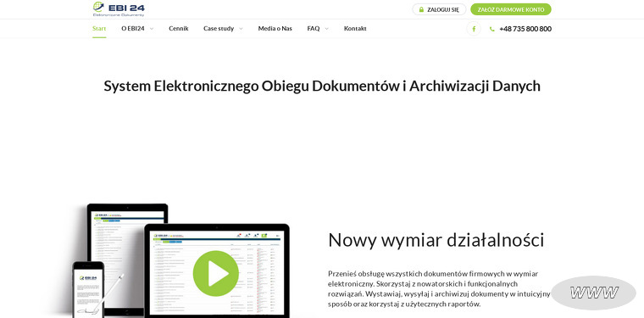Viewport: 644px width, 318px height.
Task: Expand the Case study dropdown chevron
Action: click(x=241, y=29)
